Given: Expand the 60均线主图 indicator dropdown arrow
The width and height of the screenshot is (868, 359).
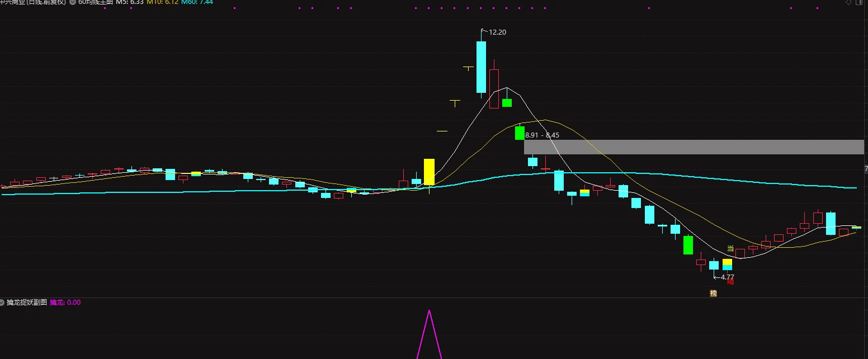Looking at the screenshot, I should [x=73, y=2].
